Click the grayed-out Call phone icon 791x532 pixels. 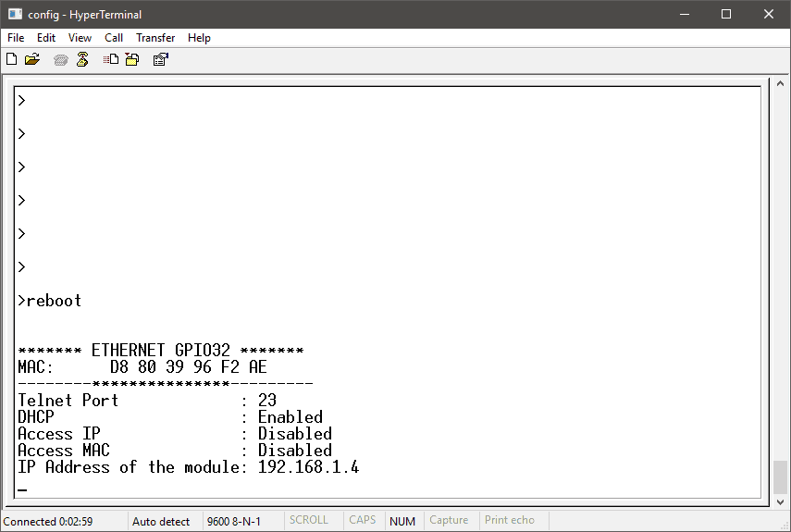61,59
